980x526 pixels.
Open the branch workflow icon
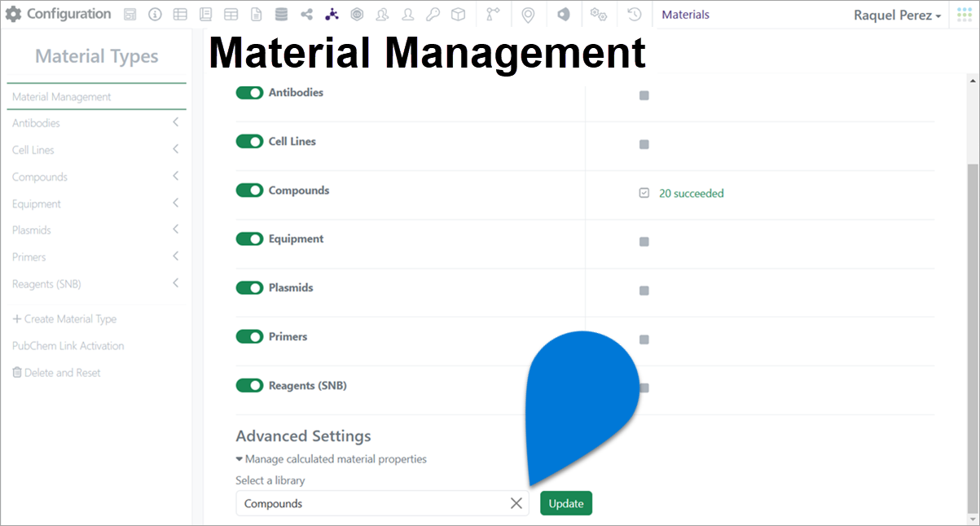point(493,15)
